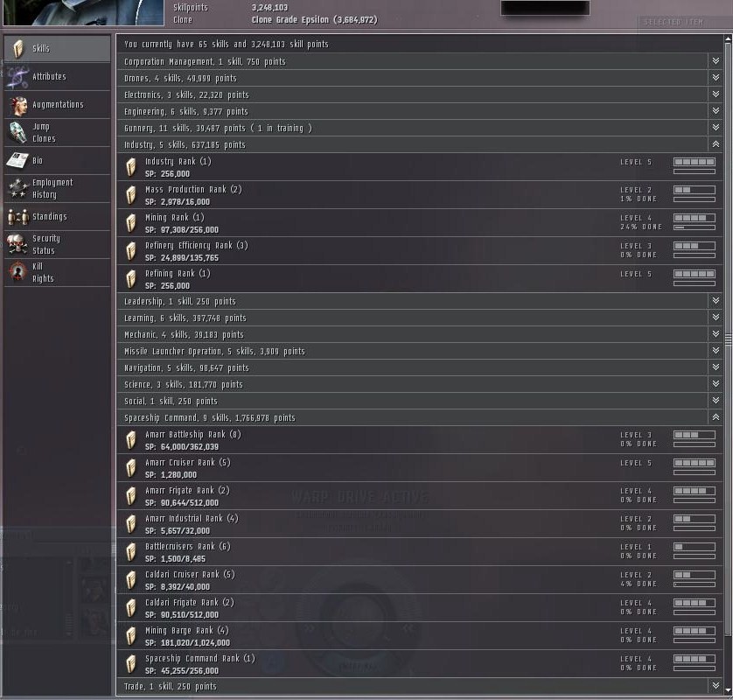
Task: Click the Bio paper icon
Action: (17, 160)
